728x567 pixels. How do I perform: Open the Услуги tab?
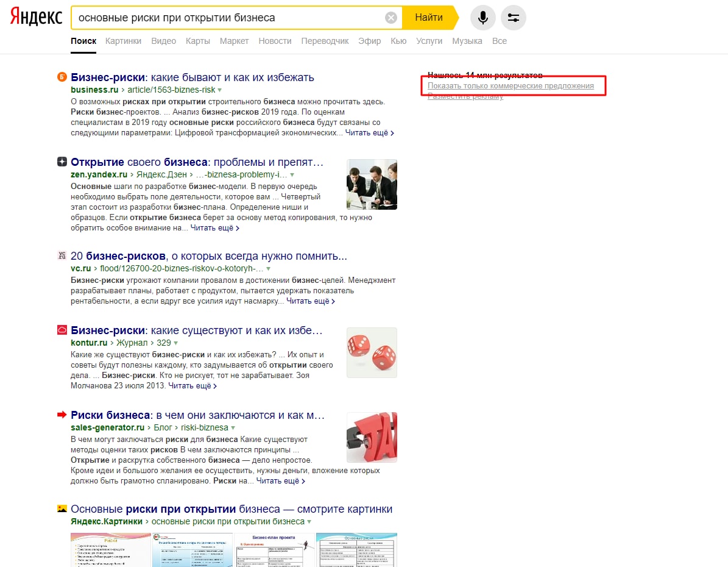pos(429,41)
